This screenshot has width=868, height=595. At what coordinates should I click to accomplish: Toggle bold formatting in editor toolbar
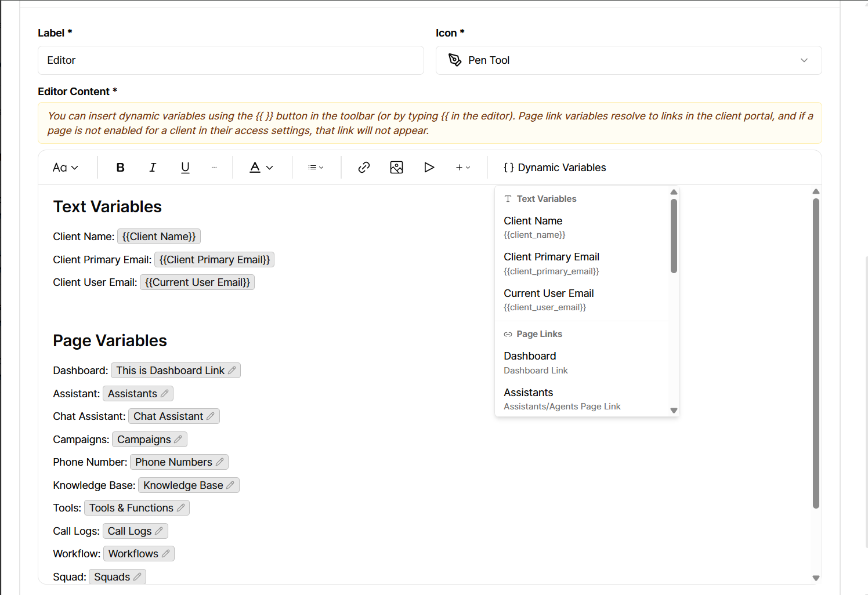pos(120,168)
